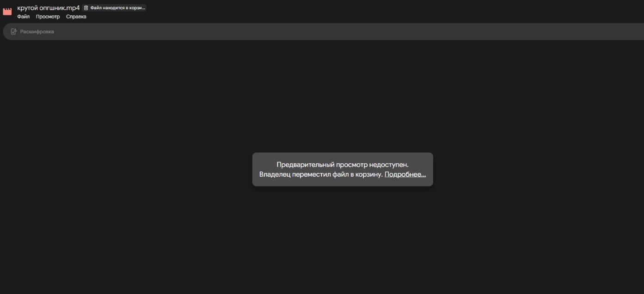Click the 'Владелец переместил файл в корзину' text

click(x=321, y=174)
